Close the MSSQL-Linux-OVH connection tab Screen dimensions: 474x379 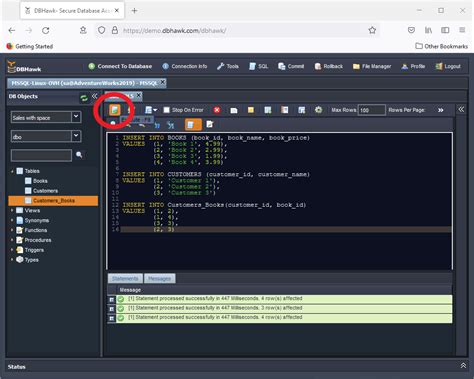pos(163,82)
